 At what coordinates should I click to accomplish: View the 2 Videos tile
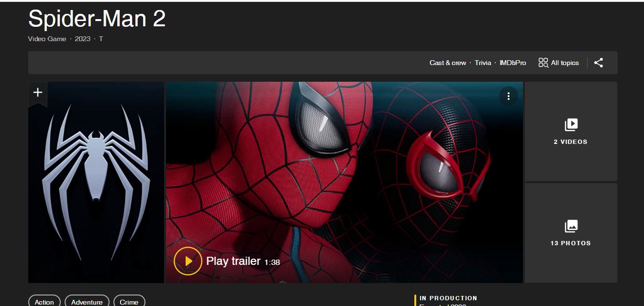click(x=571, y=131)
